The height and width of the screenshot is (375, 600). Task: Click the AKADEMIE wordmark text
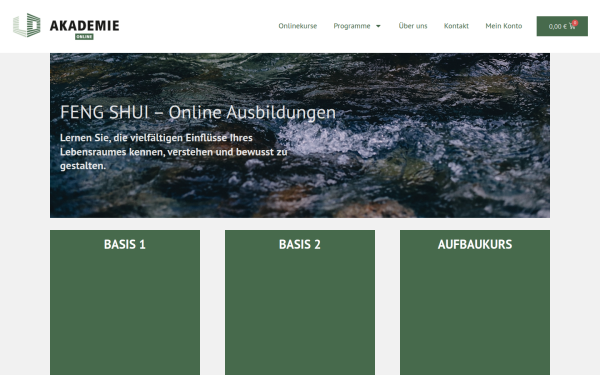coord(85,25)
